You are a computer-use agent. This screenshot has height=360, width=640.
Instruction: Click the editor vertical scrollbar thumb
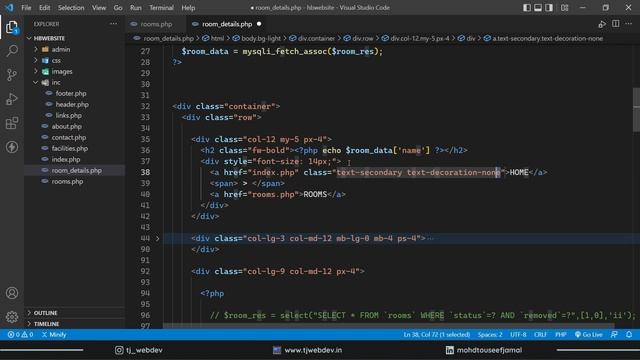636,110
